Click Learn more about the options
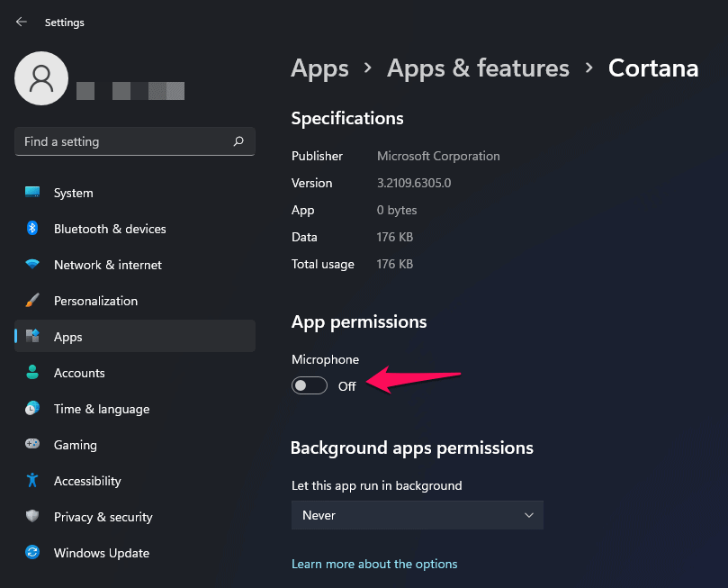Viewport: 728px width, 588px height. [x=374, y=564]
